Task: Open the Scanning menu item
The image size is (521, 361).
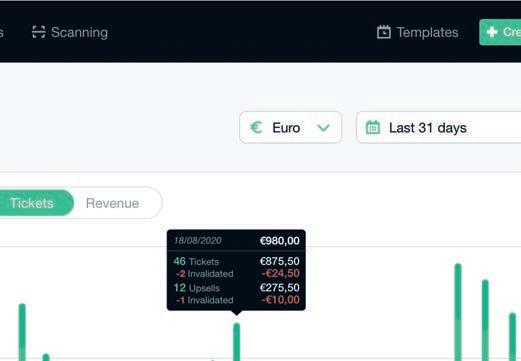Action: coord(70,32)
